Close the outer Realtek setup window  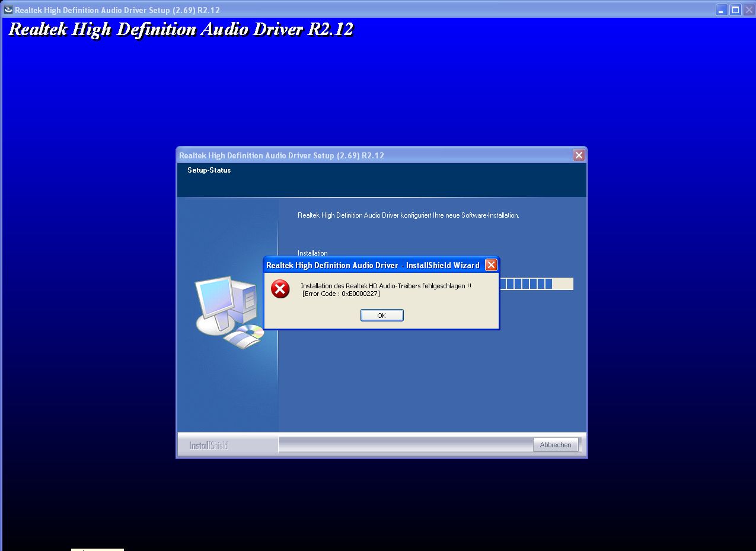pyautogui.click(x=749, y=9)
